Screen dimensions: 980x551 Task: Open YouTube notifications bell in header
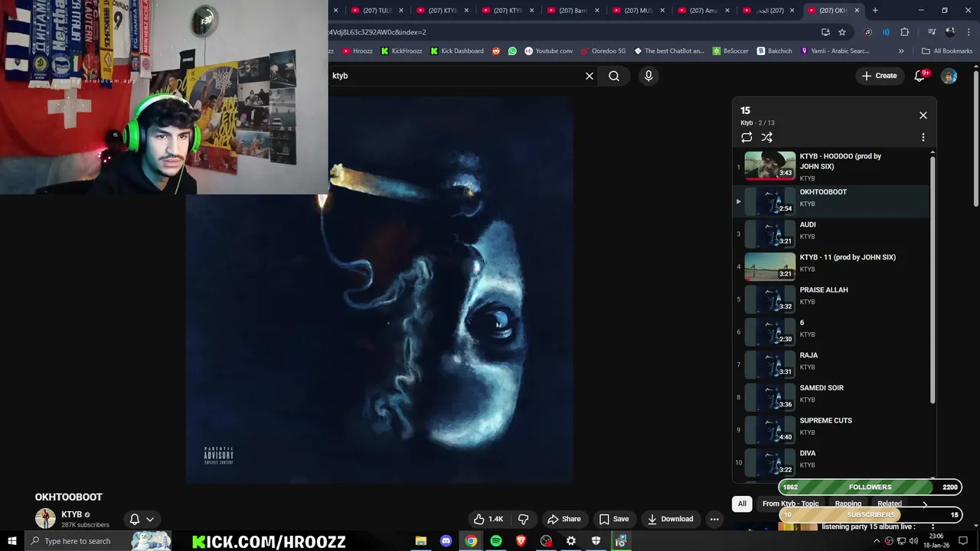pyautogui.click(x=921, y=75)
